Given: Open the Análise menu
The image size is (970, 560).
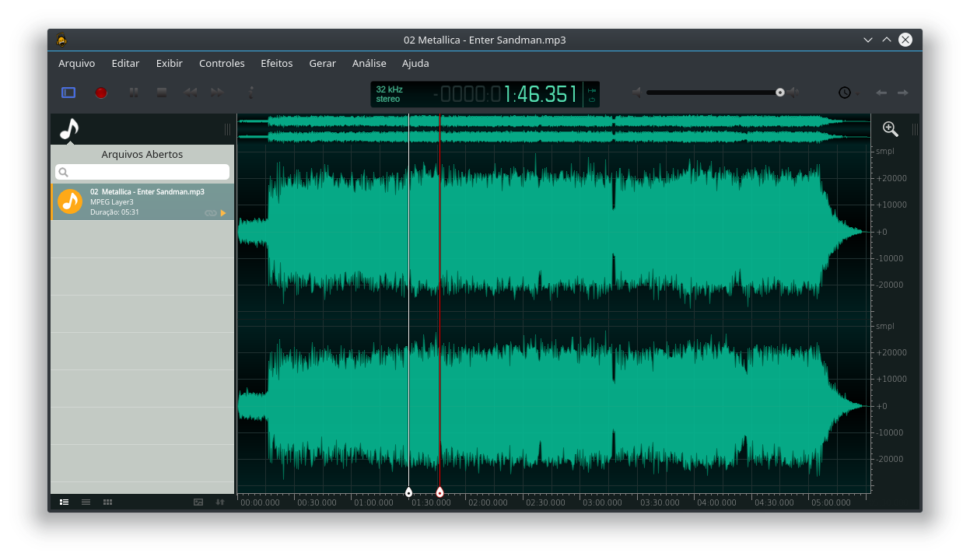Looking at the screenshot, I should click(x=369, y=63).
